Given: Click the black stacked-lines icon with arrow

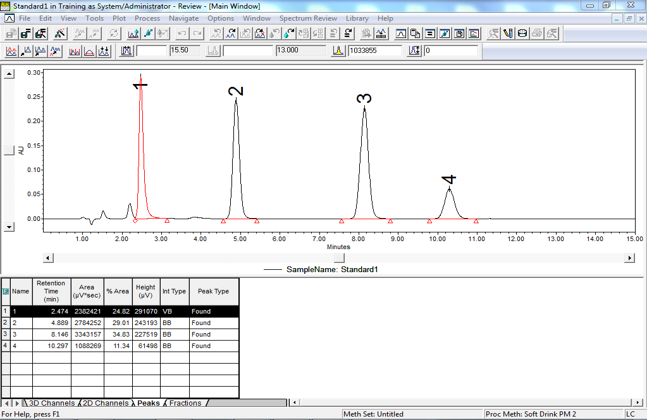Looking at the screenshot, I should coord(348,33).
